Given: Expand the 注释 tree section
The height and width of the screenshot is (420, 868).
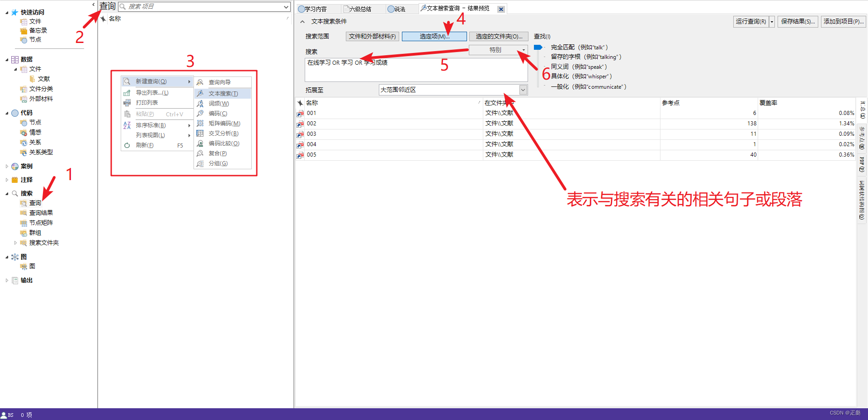Looking at the screenshot, I should (x=7, y=180).
